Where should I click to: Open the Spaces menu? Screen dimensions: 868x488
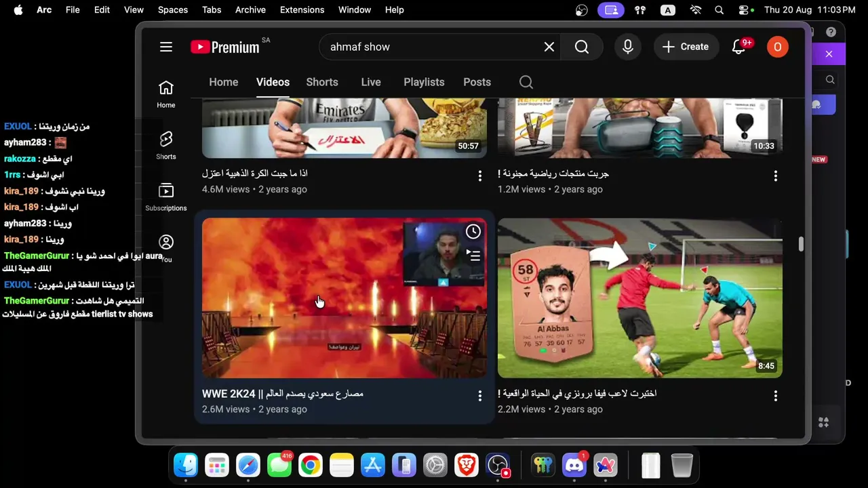[x=173, y=10]
